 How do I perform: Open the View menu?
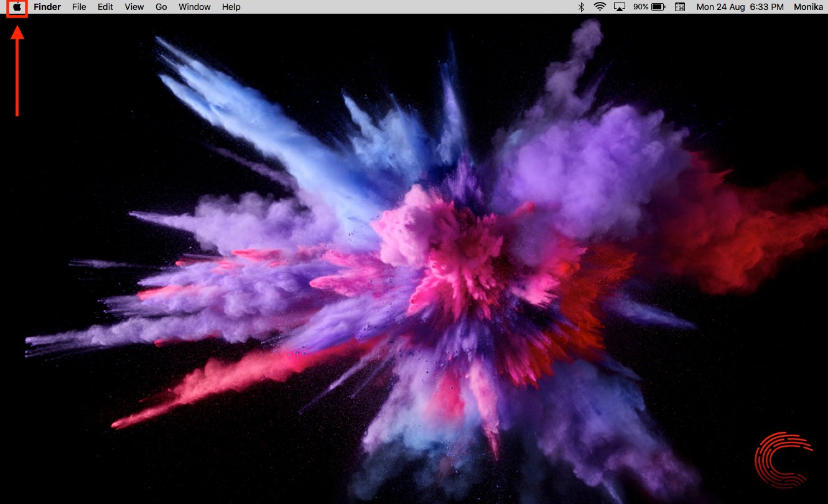[x=134, y=7]
